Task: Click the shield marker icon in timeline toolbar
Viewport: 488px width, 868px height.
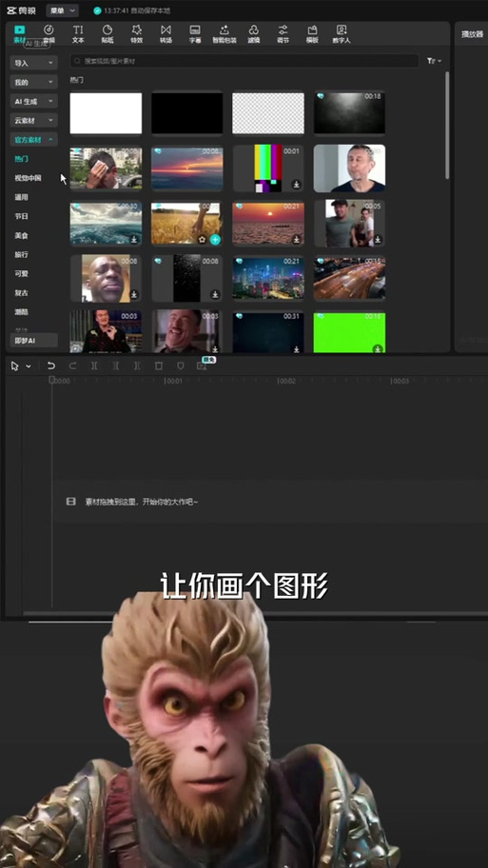Action: click(x=181, y=365)
